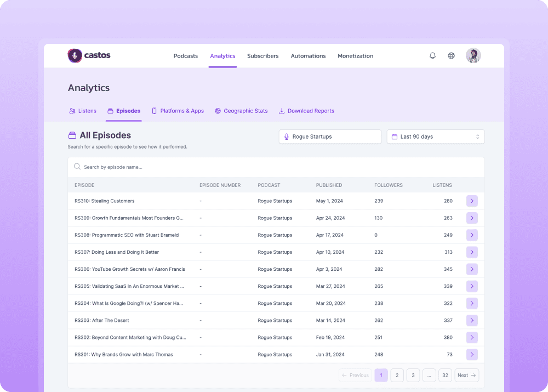The width and height of the screenshot is (548, 392).
Task: Open details arrow for RS306: YouTube Growth Secrets
Action: pos(472,269)
